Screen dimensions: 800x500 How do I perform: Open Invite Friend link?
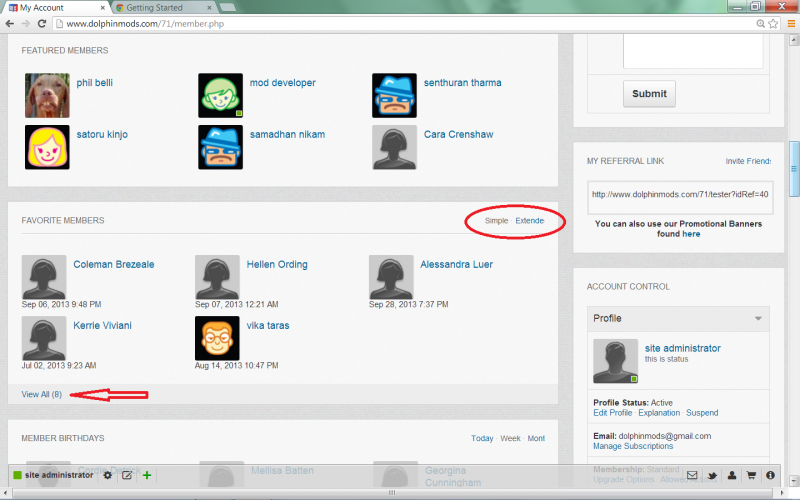pyautogui.click(x=748, y=161)
